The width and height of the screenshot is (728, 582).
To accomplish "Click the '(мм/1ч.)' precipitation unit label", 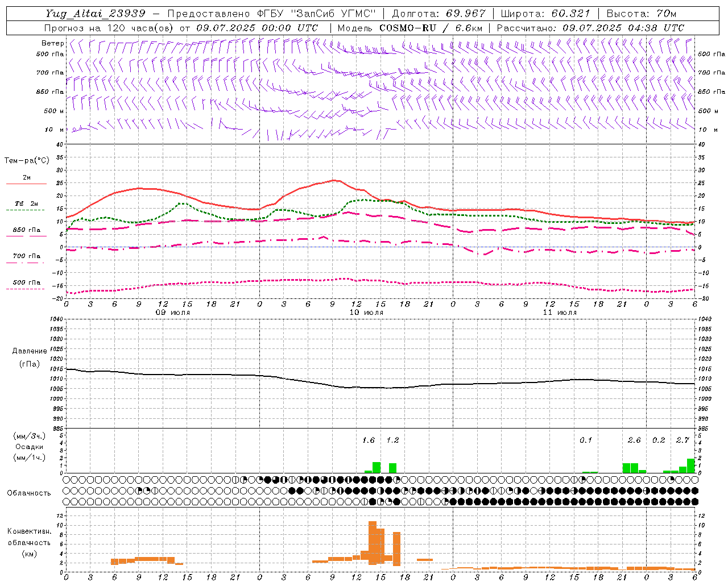I will point(29,458).
